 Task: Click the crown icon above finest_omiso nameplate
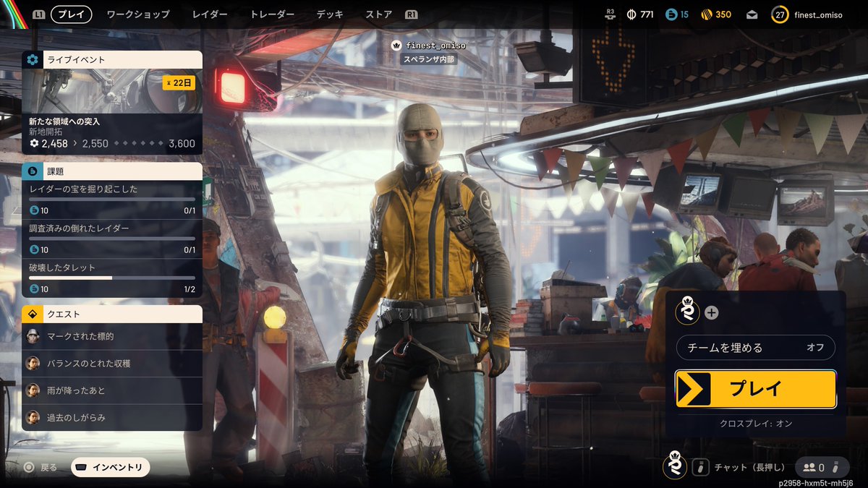pyautogui.click(x=396, y=45)
